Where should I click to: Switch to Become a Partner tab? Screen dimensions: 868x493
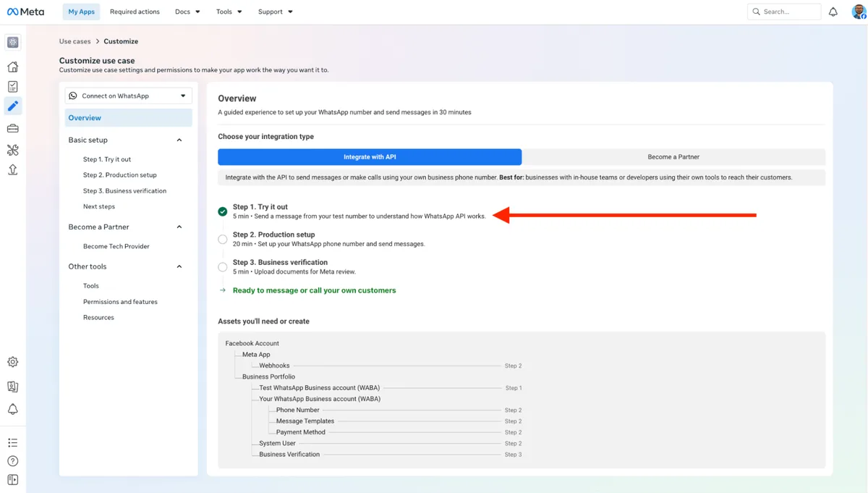click(673, 157)
